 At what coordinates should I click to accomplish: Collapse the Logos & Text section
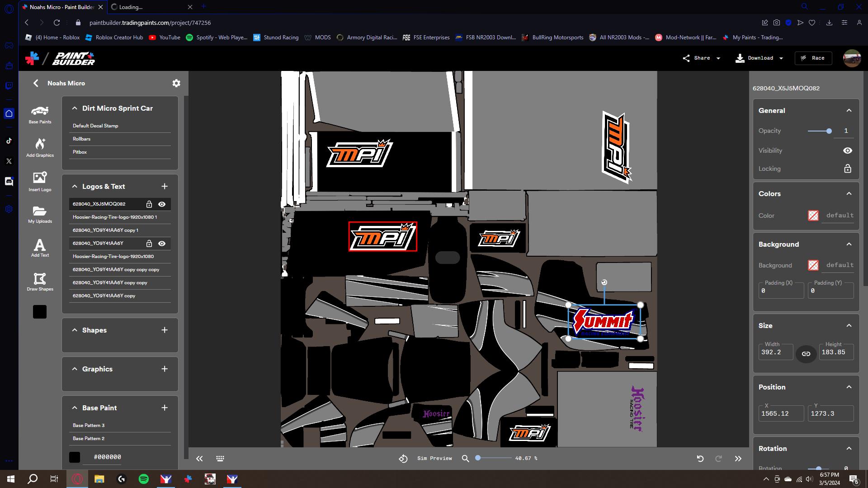pos(75,186)
